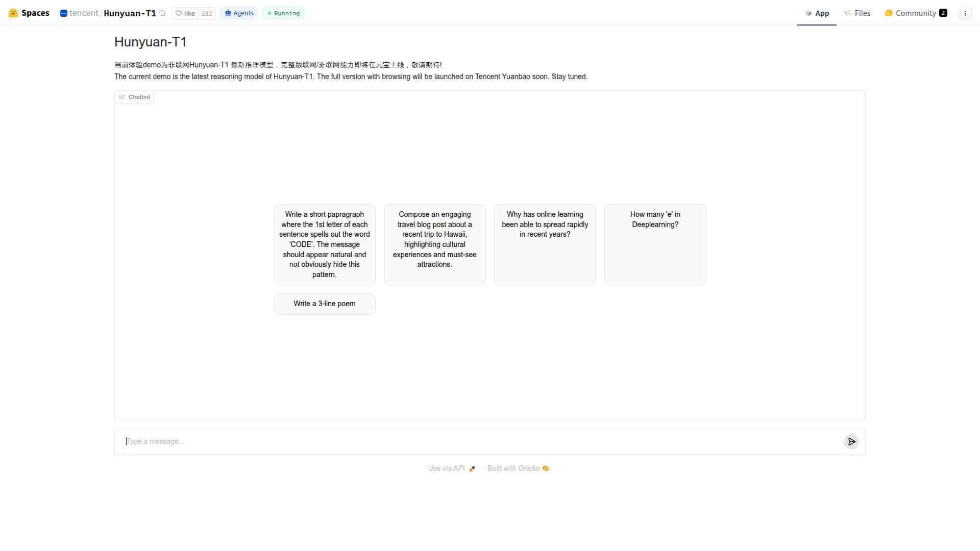
Task: Click the Hugging Face Spaces logo
Action: coord(29,13)
